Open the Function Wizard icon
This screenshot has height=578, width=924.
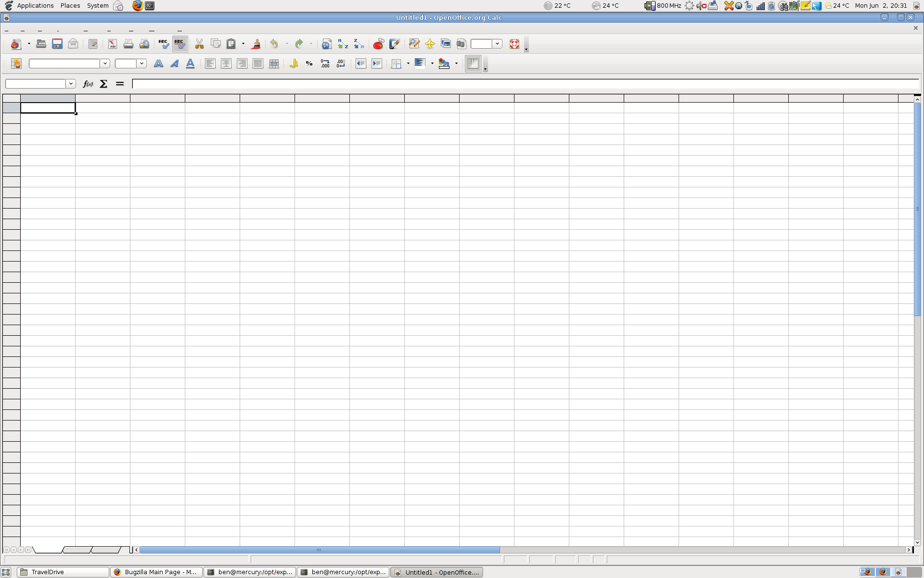(x=88, y=84)
